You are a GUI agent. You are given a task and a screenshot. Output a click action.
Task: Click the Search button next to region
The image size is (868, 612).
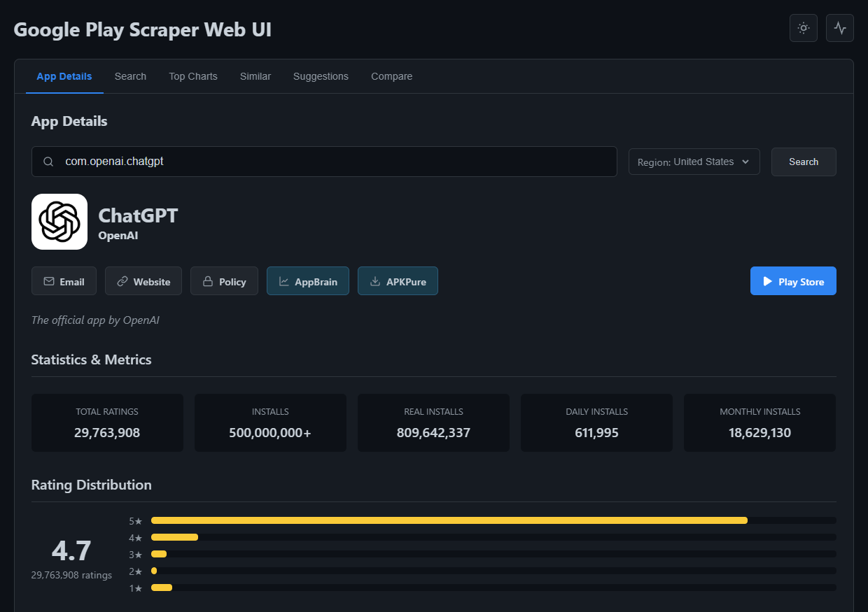(804, 162)
